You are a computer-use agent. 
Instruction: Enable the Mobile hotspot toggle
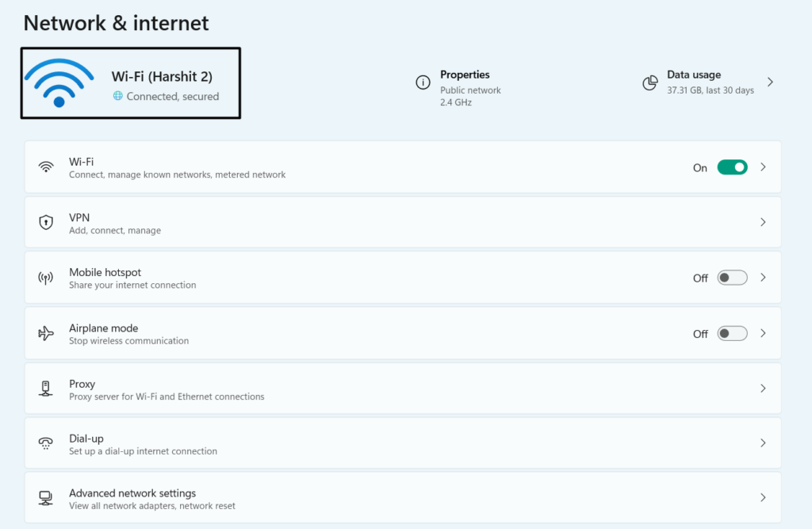coord(732,278)
